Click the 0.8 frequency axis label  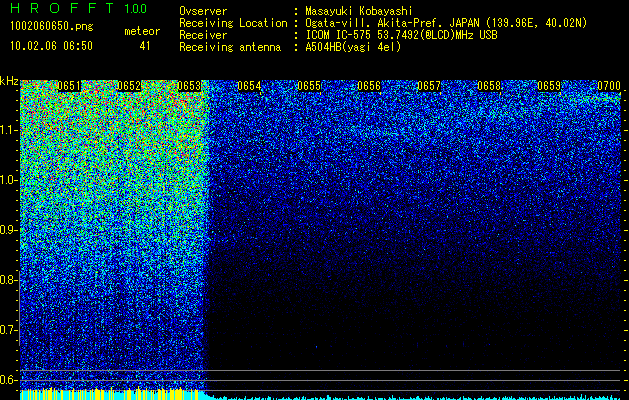[8, 280]
